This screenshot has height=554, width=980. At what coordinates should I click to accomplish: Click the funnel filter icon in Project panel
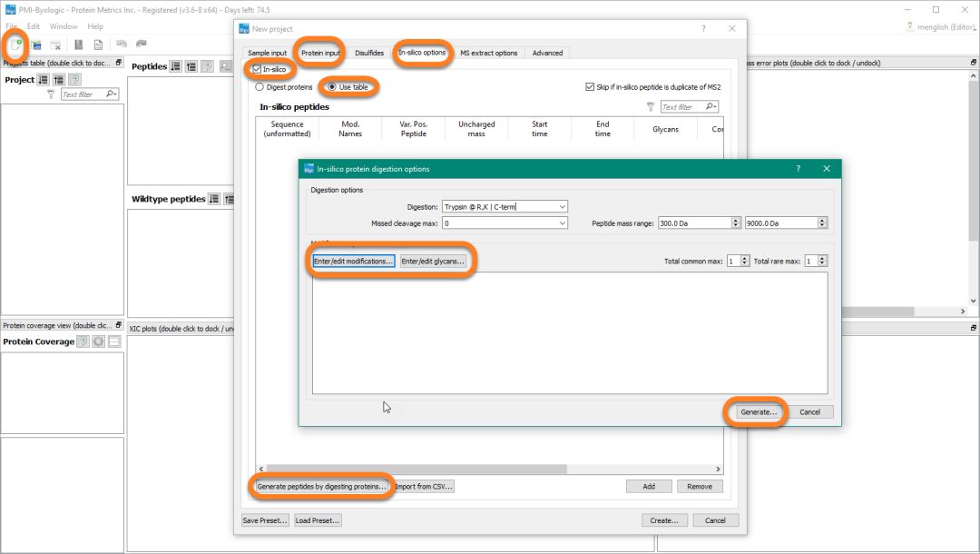click(x=51, y=94)
